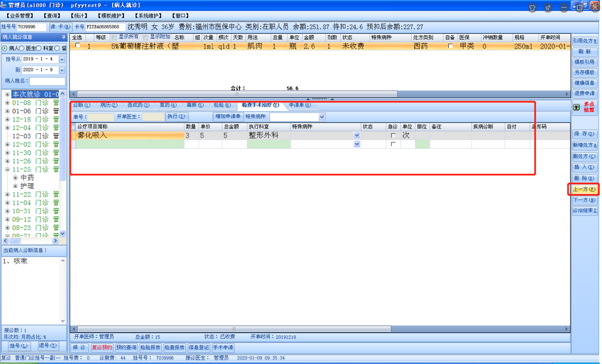Open the 挂号从 date dropdown
The width and height of the screenshot is (602, 364).
(x=62, y=59)
